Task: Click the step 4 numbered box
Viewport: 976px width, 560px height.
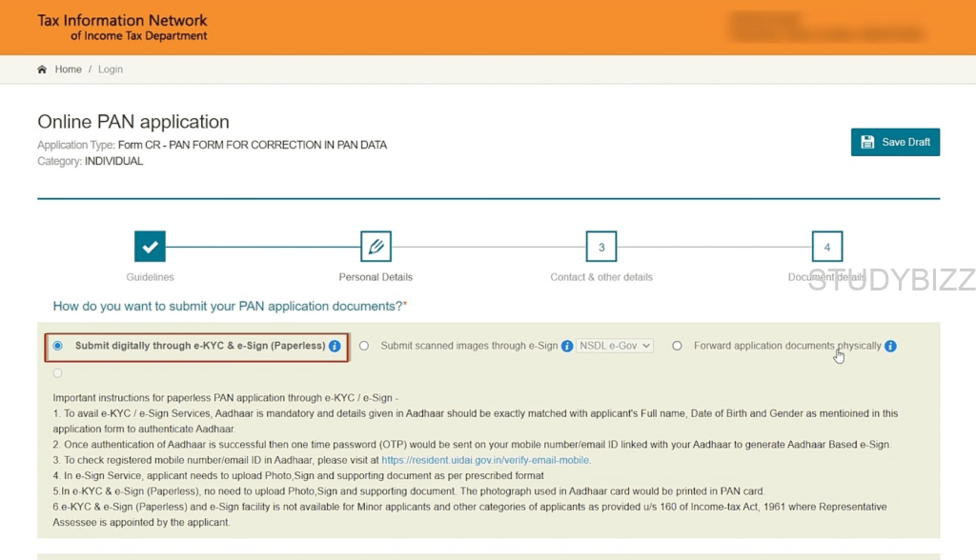Action: pyautogui.click(x=826, y=247)
